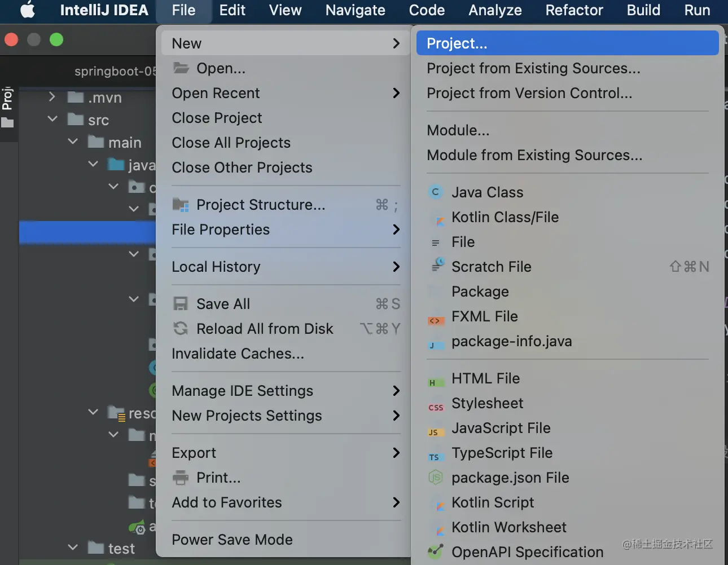The height and width of the screenshot is (565, 728).
Task: Click the Save All disk icon
Action: coord(181,304)
